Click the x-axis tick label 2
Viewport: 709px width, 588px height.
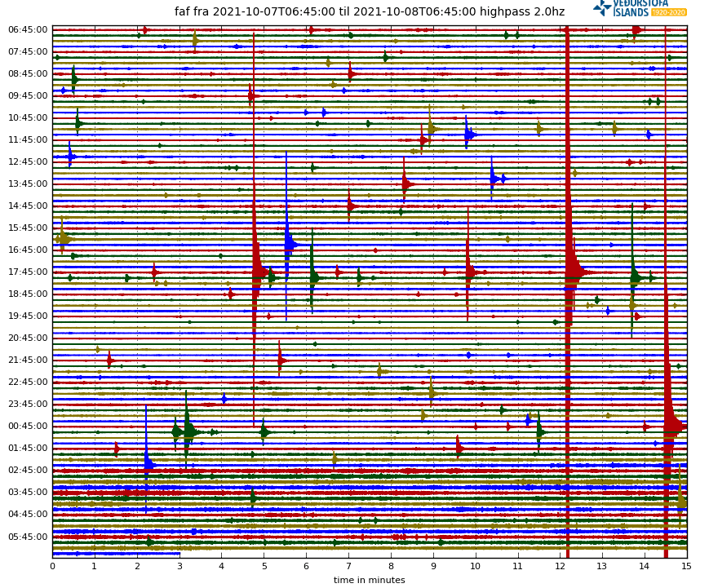(137, 566)
